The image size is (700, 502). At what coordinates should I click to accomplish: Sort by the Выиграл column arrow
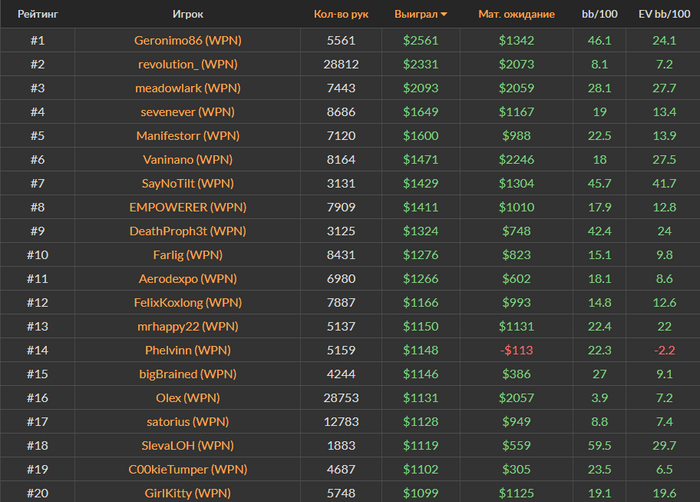(x=444, y=14)
